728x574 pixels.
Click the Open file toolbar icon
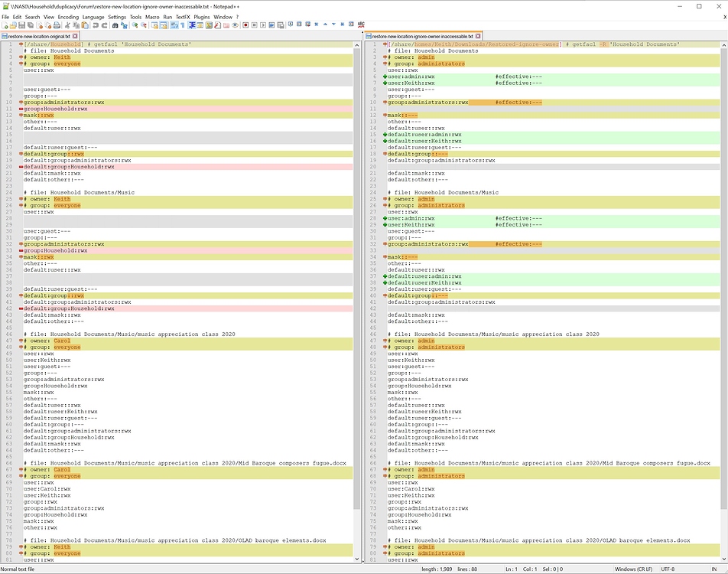[13, 25]
